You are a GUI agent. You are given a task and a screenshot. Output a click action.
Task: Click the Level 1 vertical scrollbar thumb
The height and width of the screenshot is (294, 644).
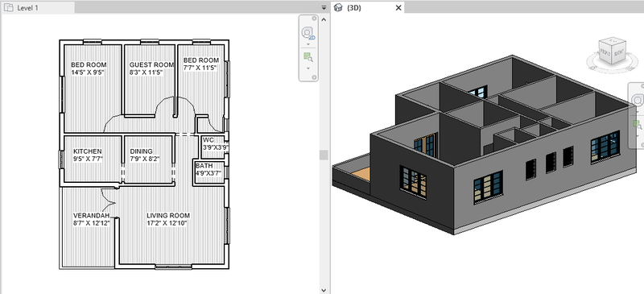[324, 155]
